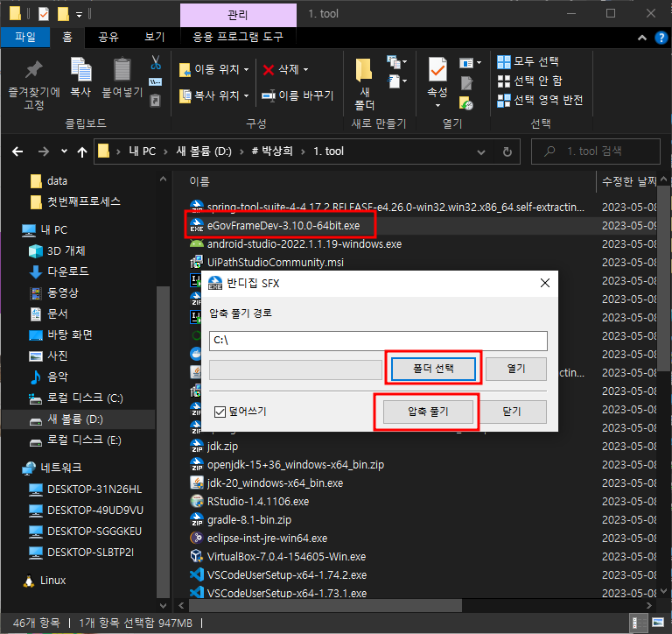Select the eclipse-inst-jre-win64.exe file icon
The image size is (672, 634).
(x=196, y=538)
